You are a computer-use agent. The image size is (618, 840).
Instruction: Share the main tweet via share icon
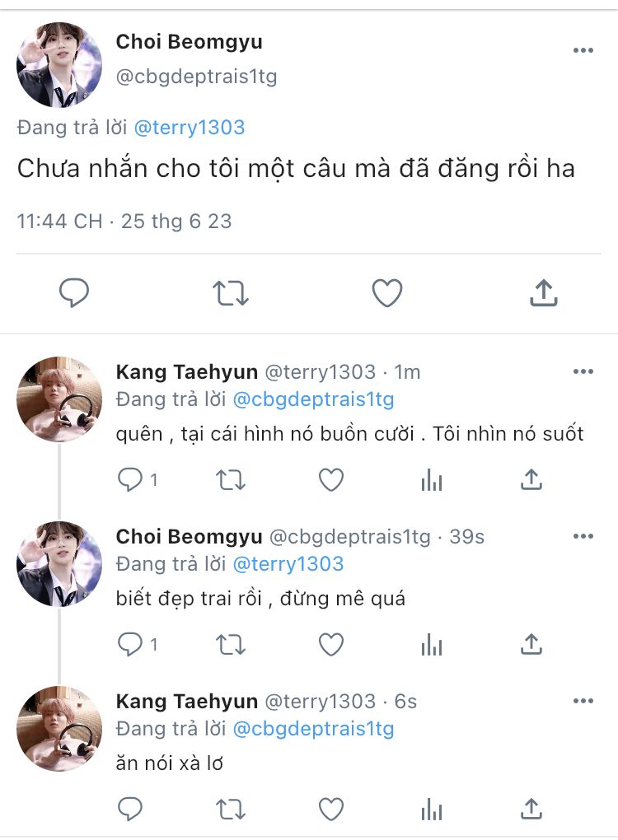(x=543, y=293)
